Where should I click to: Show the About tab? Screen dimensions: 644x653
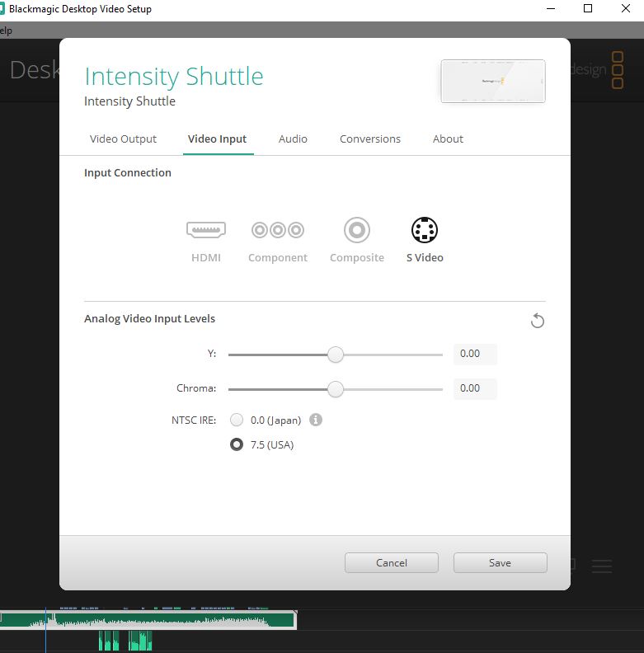point(448,139)
